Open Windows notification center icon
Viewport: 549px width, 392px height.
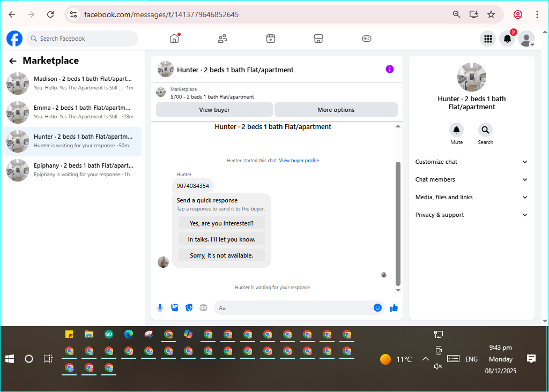(531, 359)
